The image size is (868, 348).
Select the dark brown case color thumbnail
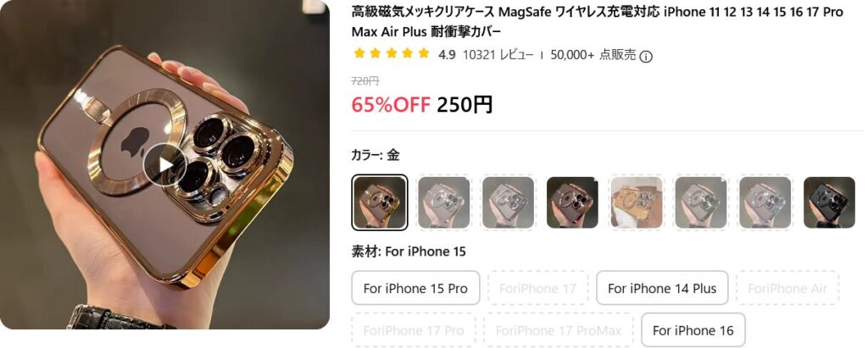[572, 202]
